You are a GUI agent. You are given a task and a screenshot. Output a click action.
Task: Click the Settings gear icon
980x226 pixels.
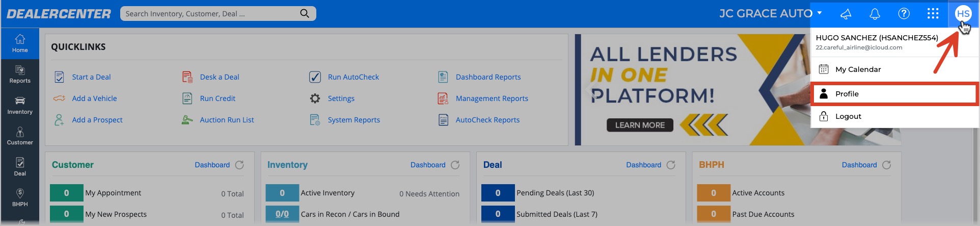315,98
